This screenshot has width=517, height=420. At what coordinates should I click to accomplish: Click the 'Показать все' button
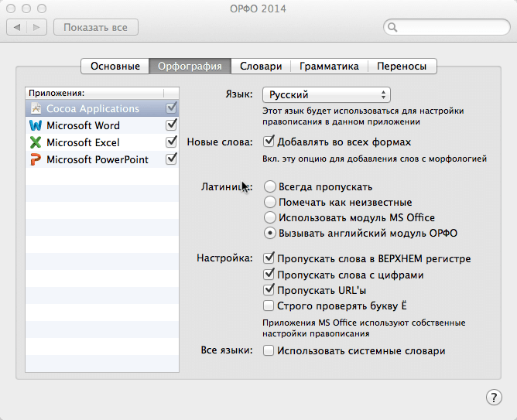pyautogui.click(x=96, y=27)
